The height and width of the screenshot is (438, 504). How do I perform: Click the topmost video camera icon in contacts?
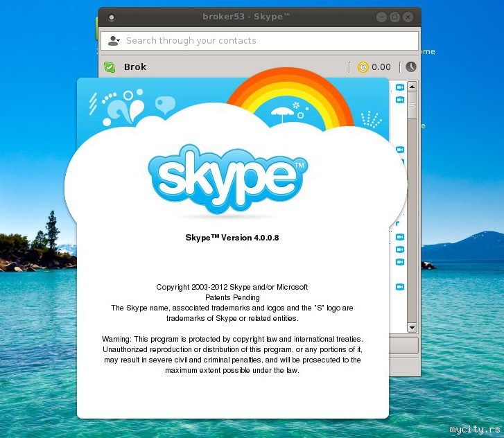[x=400, y=87]
